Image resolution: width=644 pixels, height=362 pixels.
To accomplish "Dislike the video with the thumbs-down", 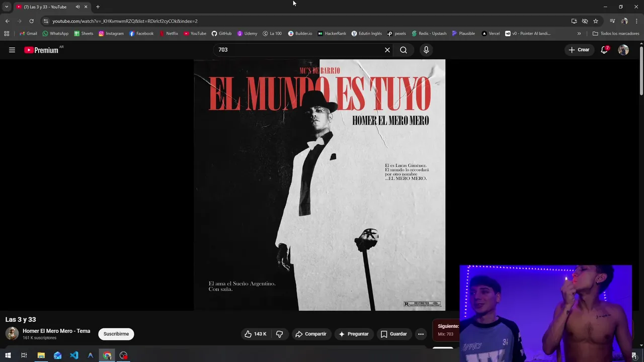I will 279,334.
